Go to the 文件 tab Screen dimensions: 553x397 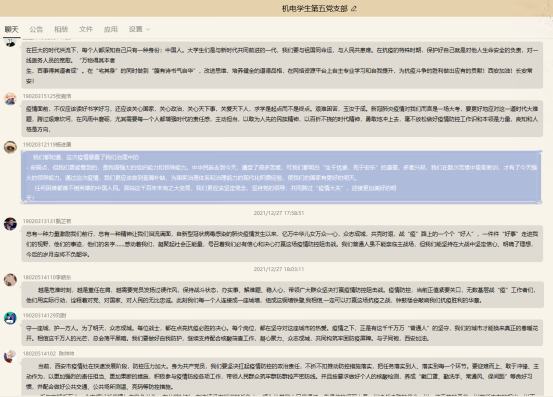coord(86,29)
